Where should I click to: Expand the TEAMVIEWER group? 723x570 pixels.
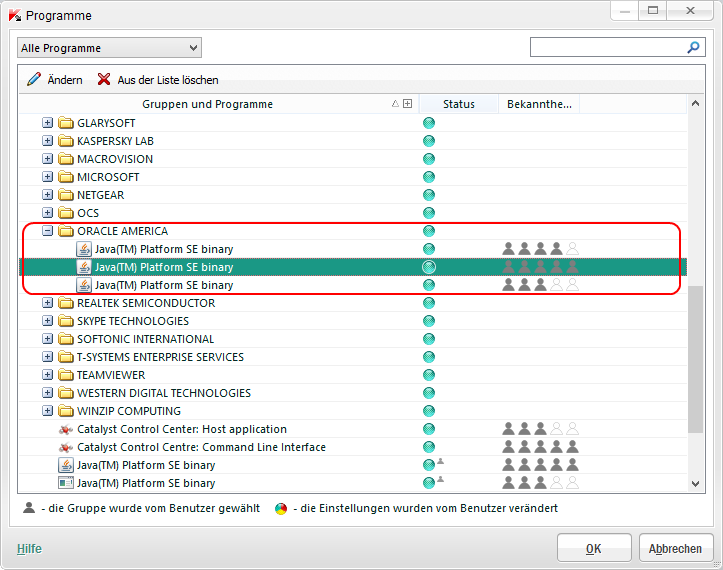[x=47, y=374]
